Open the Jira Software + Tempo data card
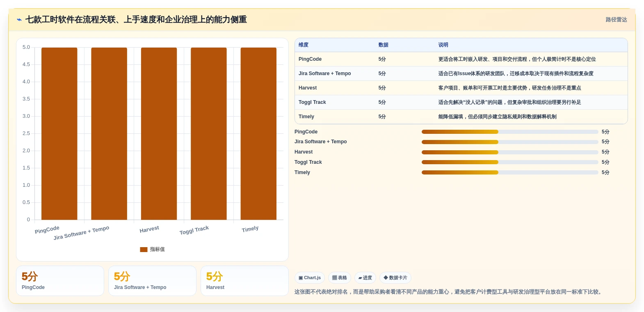 (152, 281)
